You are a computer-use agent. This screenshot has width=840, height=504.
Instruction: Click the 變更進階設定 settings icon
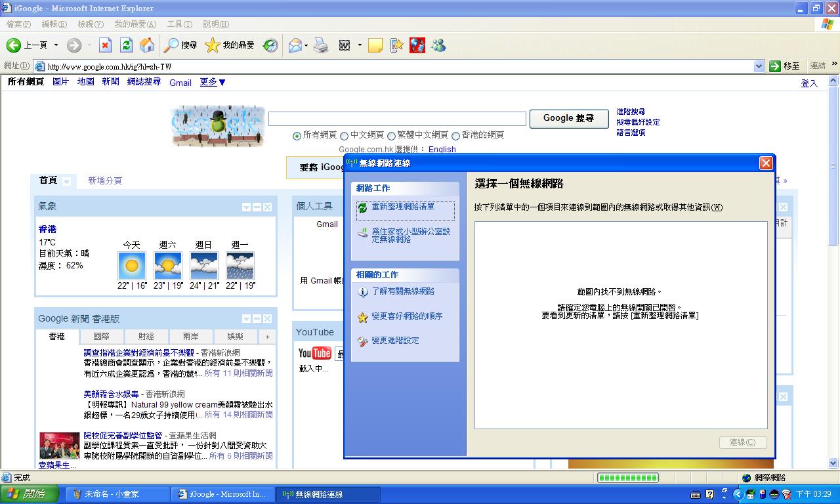pyautogui.click(x=362, y=341)
